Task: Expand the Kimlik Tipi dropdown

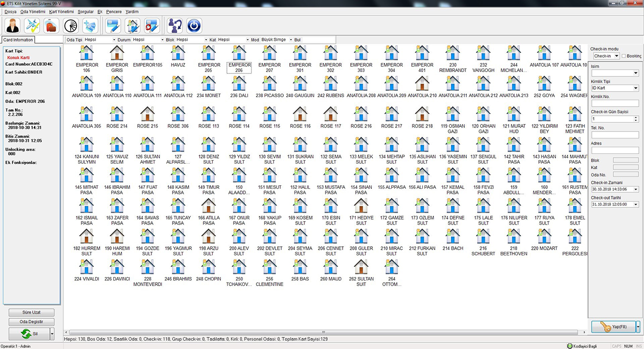Action: coord(615,88)
